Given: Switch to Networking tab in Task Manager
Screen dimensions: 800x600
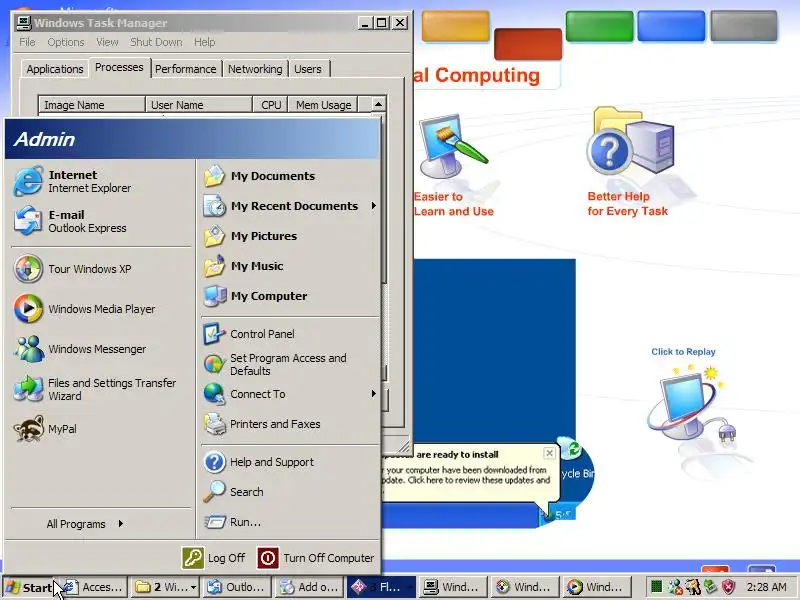Looking at the screenshot, I should (x=255, y=69).
